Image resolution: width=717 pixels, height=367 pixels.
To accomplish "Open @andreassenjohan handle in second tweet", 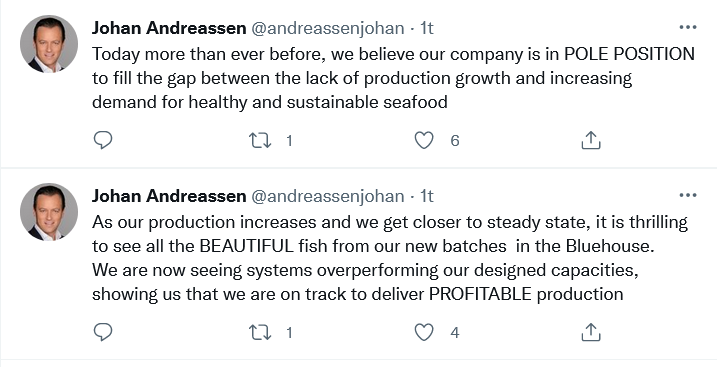I will (328, 197).
